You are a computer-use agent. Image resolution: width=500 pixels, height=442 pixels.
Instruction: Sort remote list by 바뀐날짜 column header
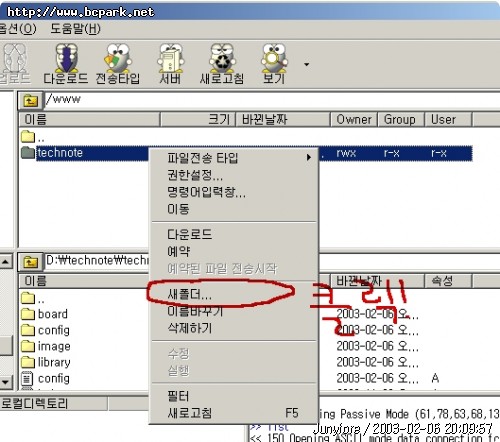tap(283, 119)
